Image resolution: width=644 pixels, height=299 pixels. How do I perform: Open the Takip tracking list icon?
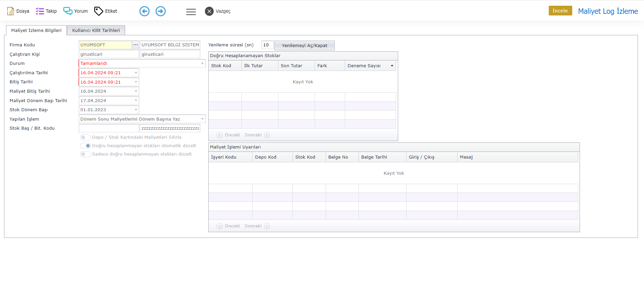(x=40, y=11)
